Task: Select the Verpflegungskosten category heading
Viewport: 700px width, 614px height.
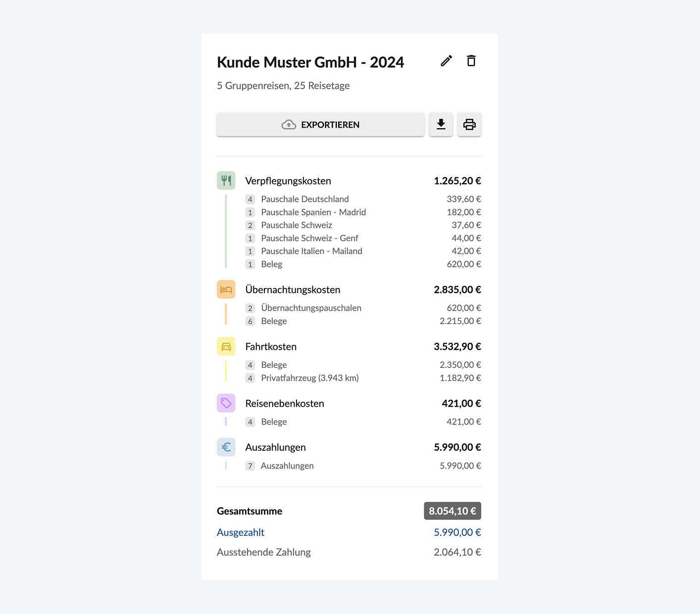Action: 288,181
